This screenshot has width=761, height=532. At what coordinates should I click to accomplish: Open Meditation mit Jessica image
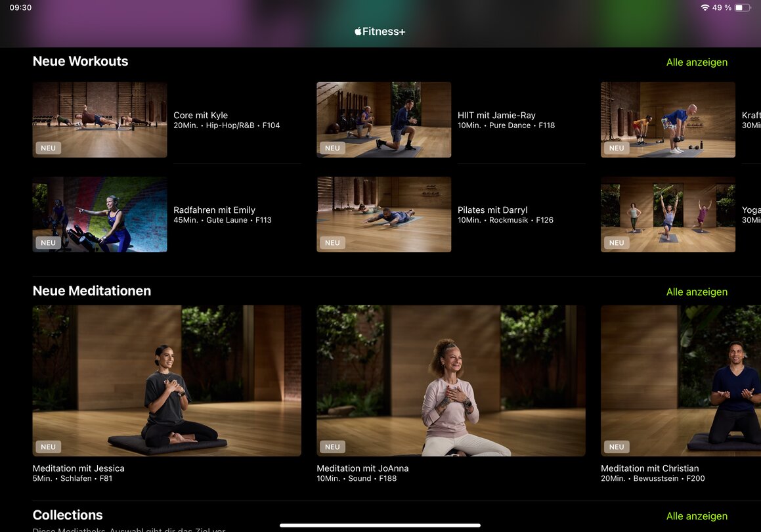pyautogui.click(x=167, y=380)
